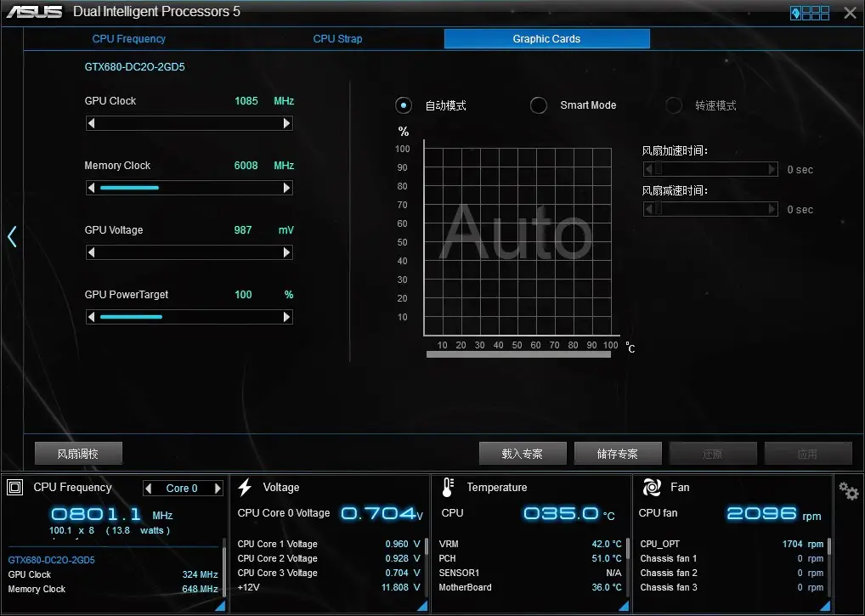Click the CPU Core 1 Voltage row
This screenshot has height=616, width=865.
[x=329, y=544]
